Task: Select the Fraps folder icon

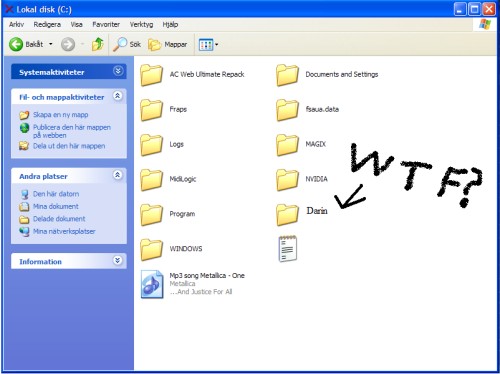Action: point(151,110)
